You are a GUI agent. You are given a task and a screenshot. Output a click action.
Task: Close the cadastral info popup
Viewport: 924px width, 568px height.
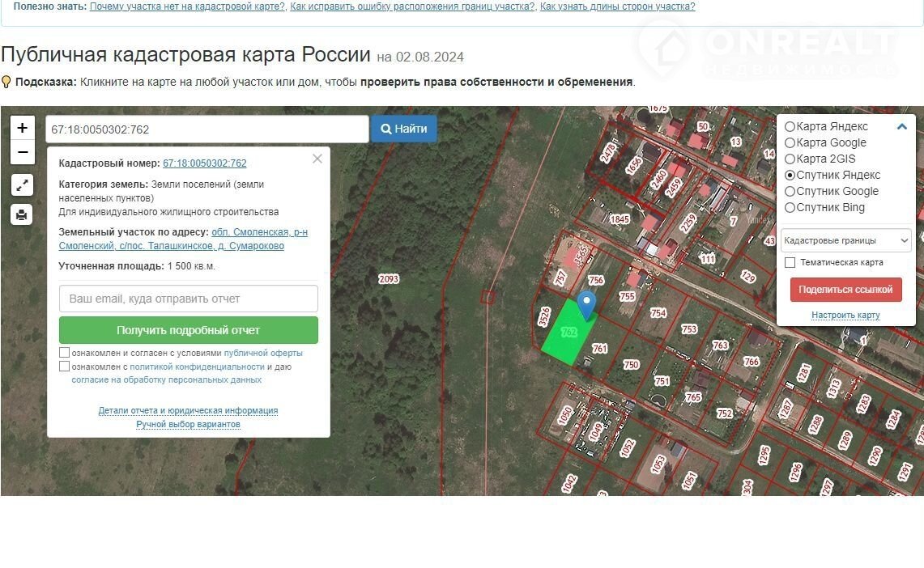pyautogui.click(x=317, y=159)
